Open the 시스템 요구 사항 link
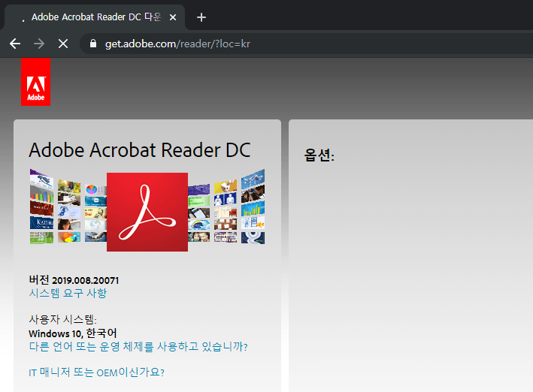 tap(68, 293)
